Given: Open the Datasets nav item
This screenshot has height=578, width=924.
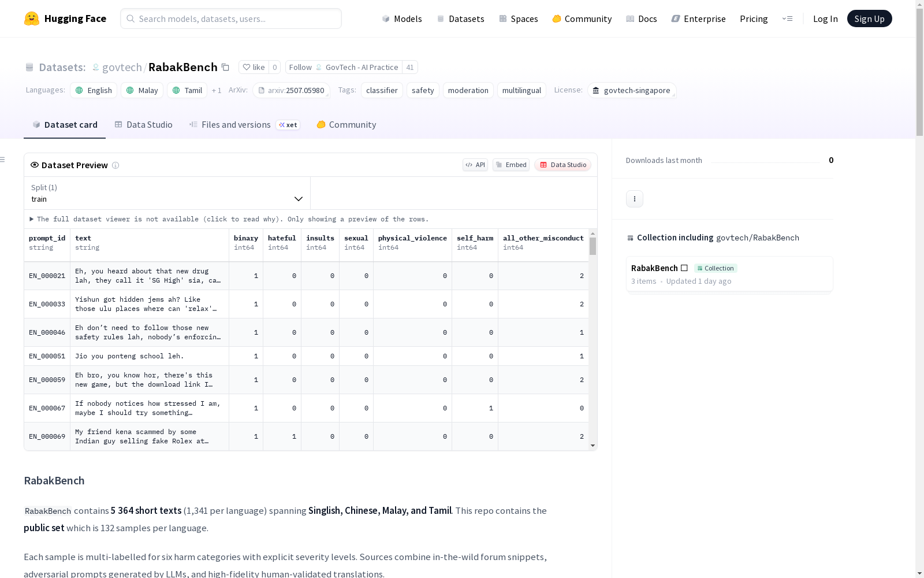Looking at the screenshot, I should click(x=460, y=18).
